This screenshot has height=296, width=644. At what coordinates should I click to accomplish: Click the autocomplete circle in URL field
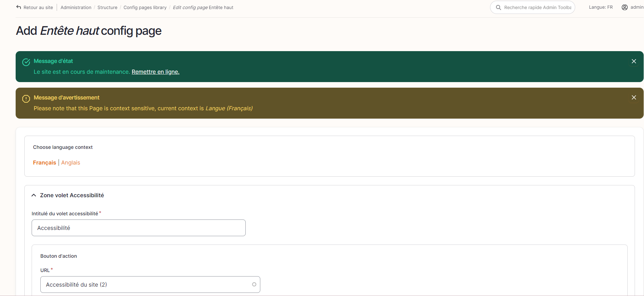[254, 285]
